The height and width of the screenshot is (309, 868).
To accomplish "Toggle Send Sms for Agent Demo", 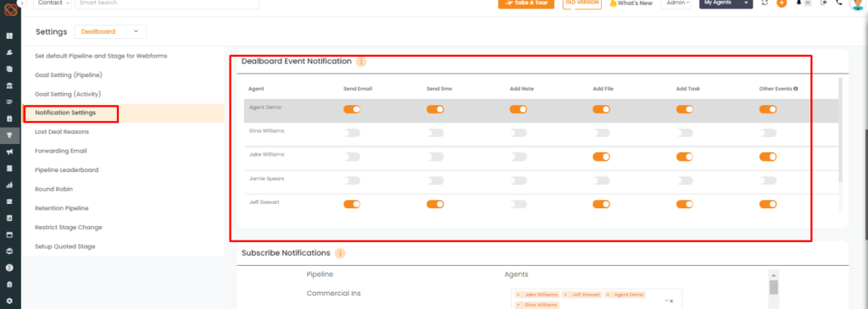I will pyautogui.click(x=435, y=109).
